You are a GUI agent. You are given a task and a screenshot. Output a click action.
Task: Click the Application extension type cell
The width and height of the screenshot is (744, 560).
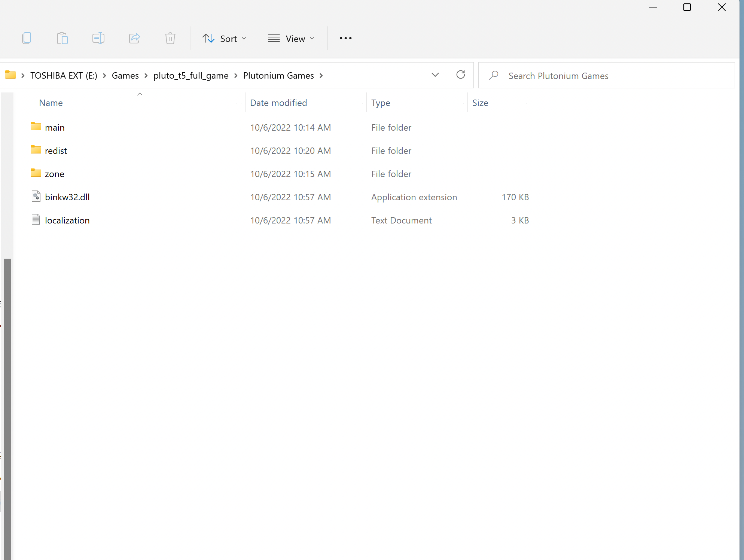coord(414,197)
